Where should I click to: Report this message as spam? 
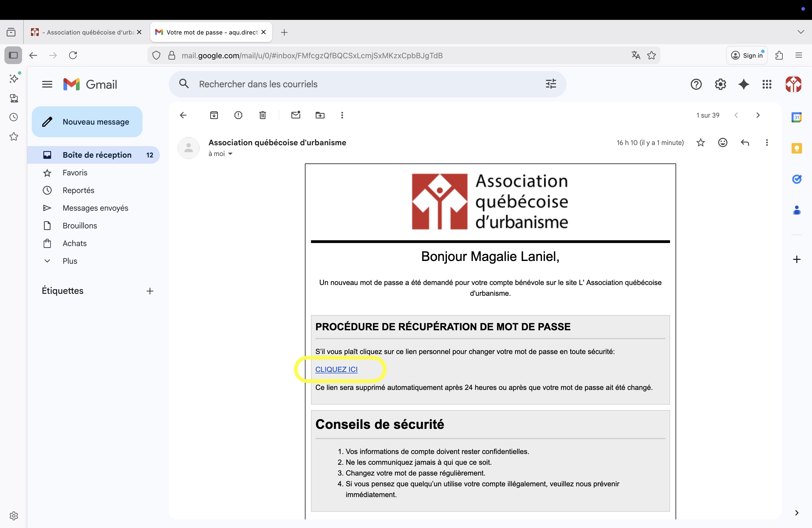click(238, 115)
